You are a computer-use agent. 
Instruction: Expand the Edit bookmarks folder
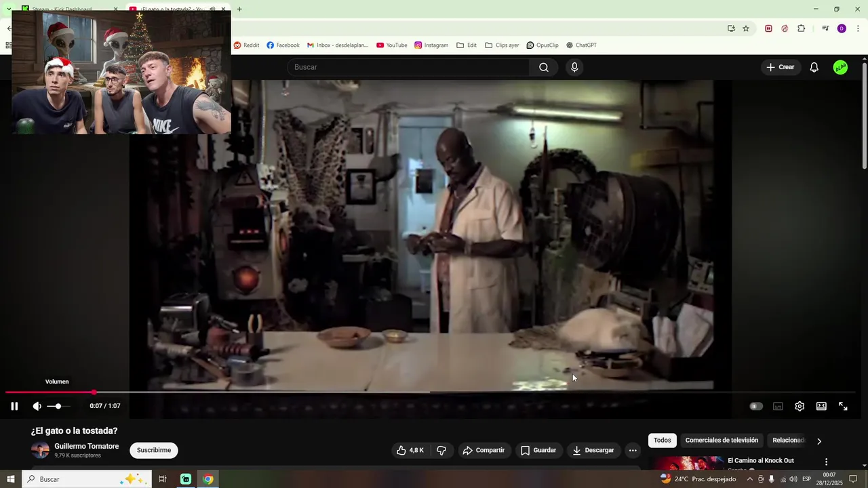pyautogui.click(x=467, y=45)
